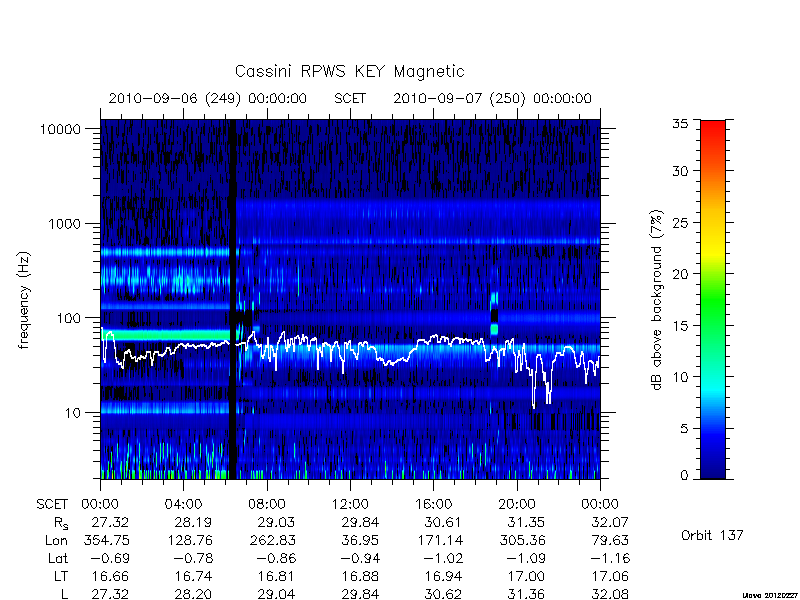Click the 'dB above background (7%)' label
800x600 pixels.
(657, 300)
